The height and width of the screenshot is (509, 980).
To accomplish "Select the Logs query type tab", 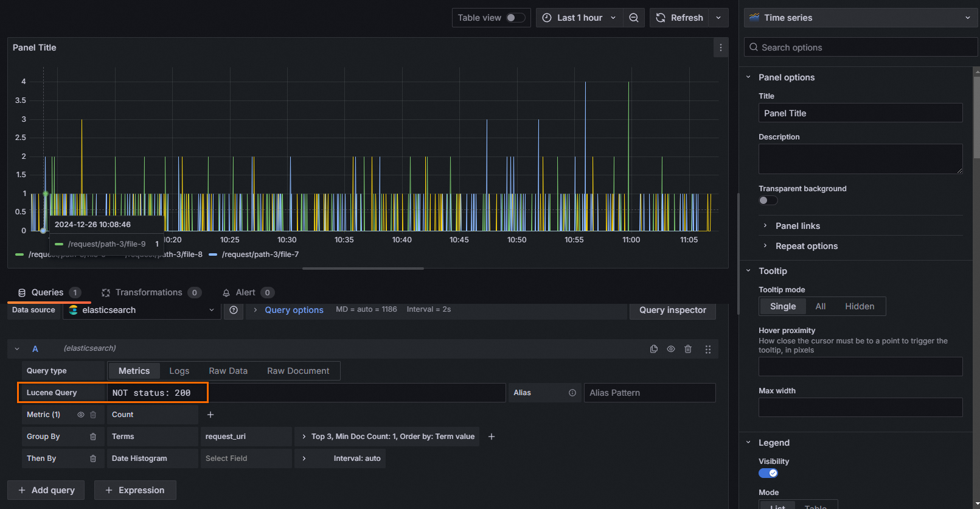I will click(x=179, y=371).
